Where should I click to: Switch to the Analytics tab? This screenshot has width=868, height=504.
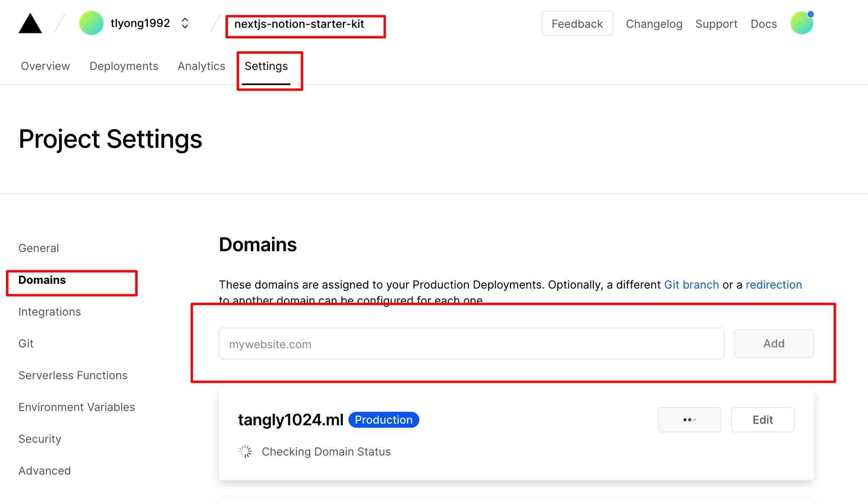(201, 66)
